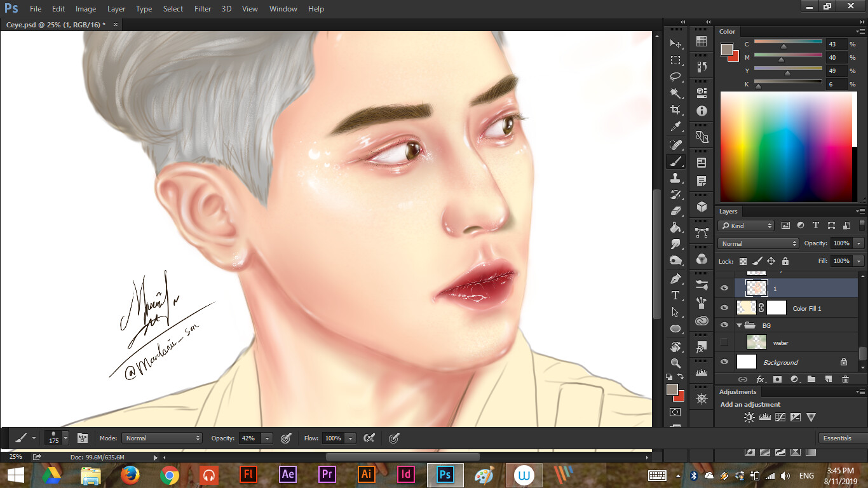Image resolution: width=868 pixels, height=488 pixels.
Task: Open the layer filter Kind dropdown
Action: (746, 226)
